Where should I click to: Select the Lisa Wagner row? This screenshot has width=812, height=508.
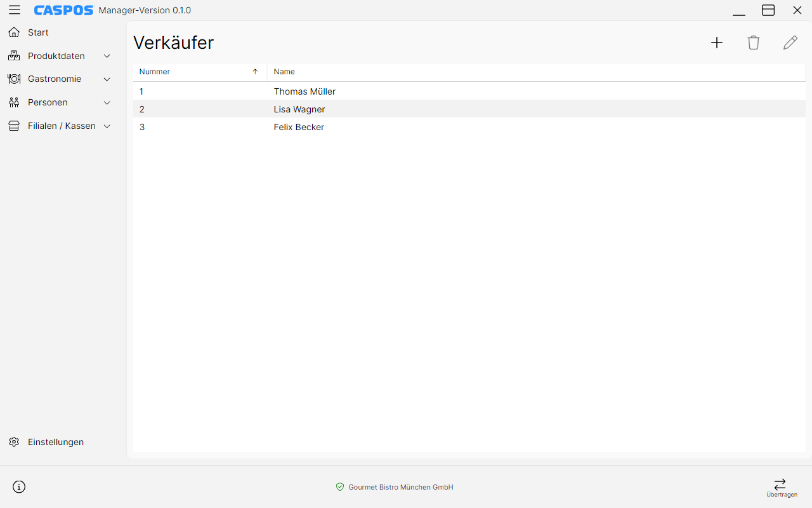point(469,109)
